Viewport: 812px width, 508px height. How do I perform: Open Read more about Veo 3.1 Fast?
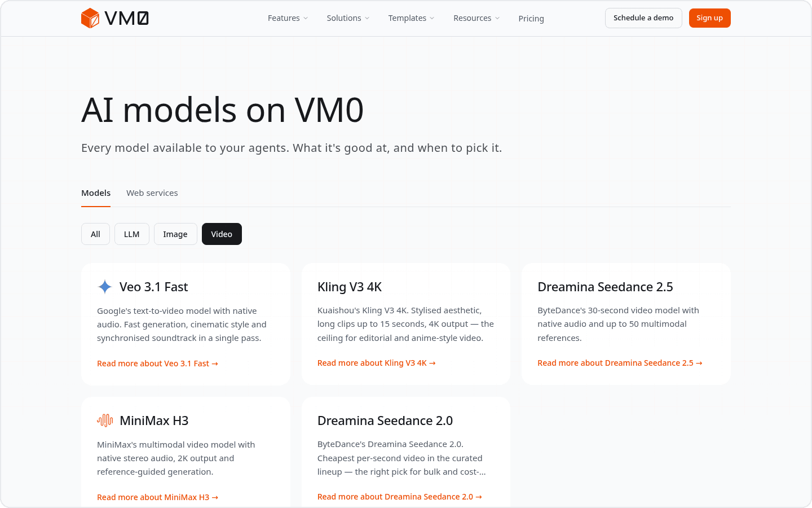[x=157, y=364]
